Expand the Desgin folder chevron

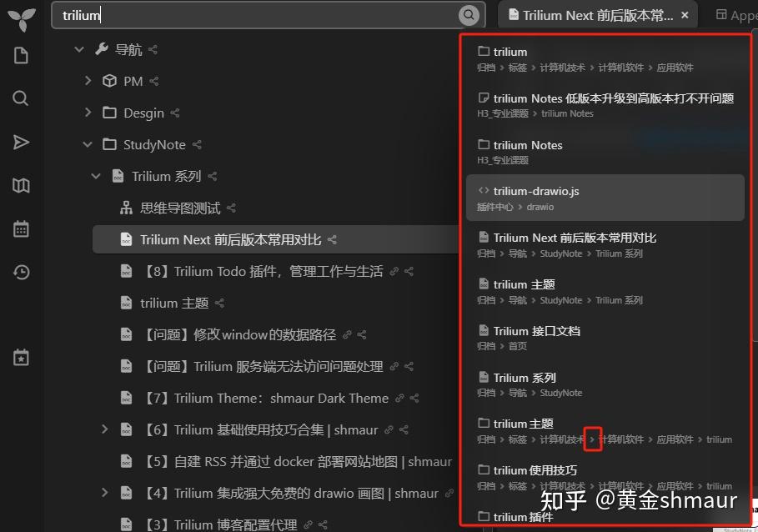(87, 113)
